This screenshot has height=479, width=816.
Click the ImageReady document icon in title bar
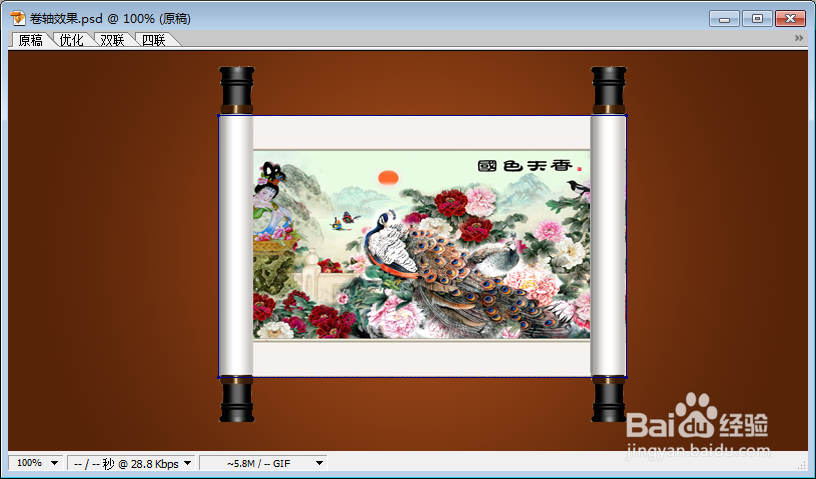coord(18,18)
